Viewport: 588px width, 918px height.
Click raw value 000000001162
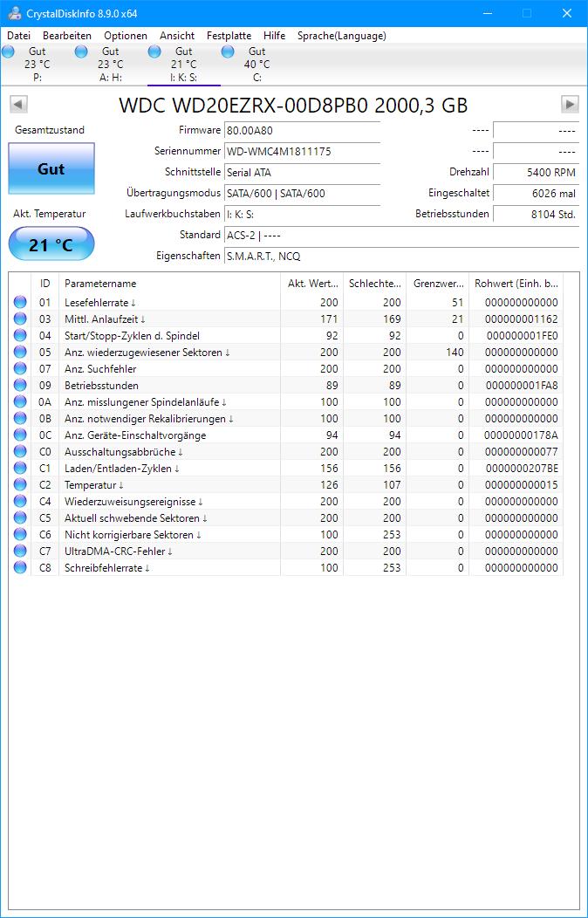pyautogui.click(x=522, y=319)
